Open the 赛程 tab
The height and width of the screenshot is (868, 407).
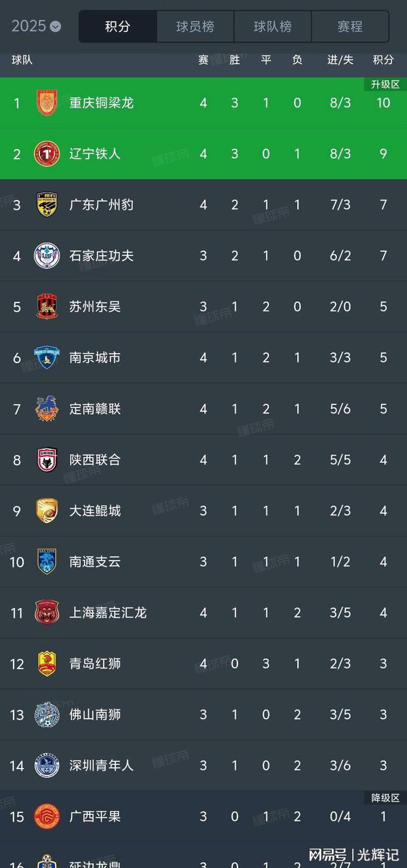(350, 27)
